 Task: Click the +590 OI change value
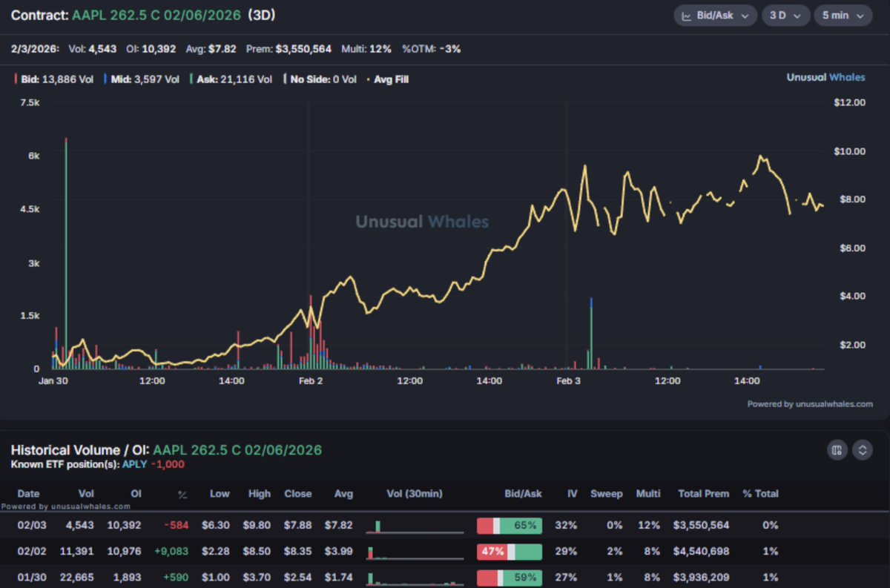click(175, 578)
